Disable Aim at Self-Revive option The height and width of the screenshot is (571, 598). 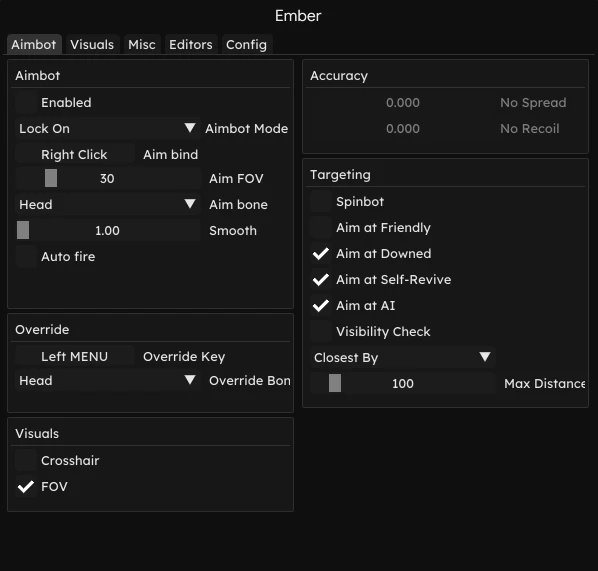321,280
